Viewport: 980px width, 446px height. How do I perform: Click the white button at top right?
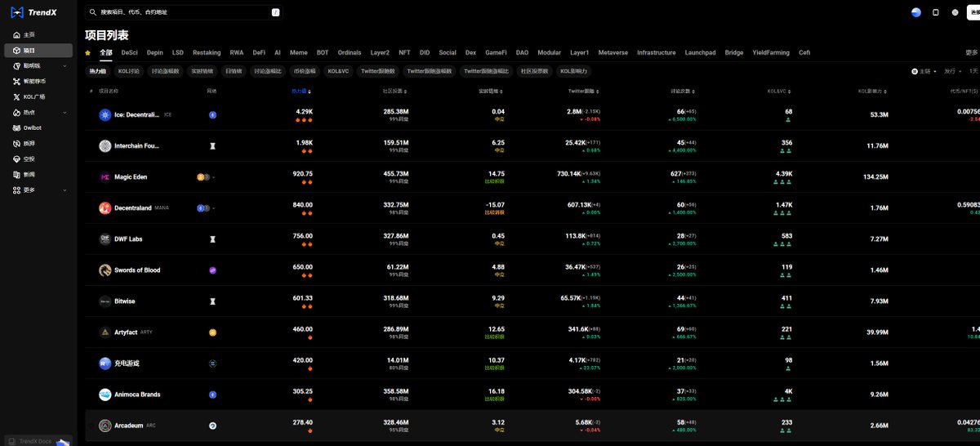tap(973, 12)
